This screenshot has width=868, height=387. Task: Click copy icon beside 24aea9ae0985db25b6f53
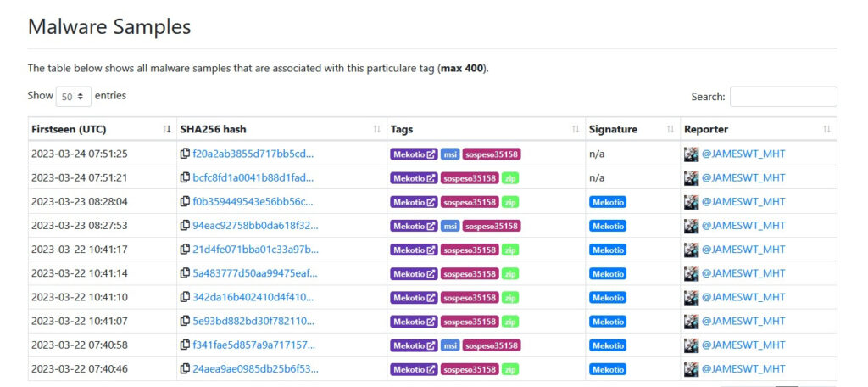(185, 370)
